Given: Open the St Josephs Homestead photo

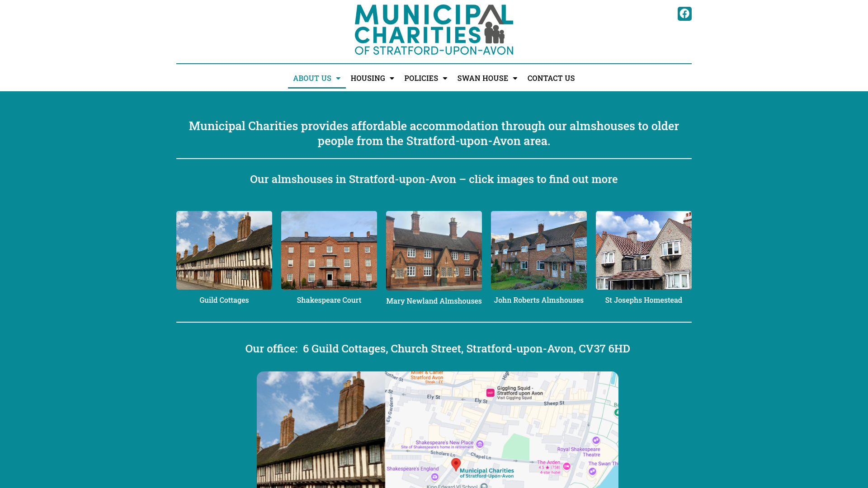Looking at the screenshot, I should (644, 250).
